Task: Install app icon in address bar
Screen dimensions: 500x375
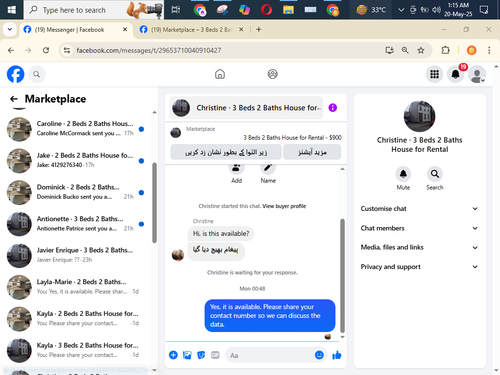Action: pos(389,50)
